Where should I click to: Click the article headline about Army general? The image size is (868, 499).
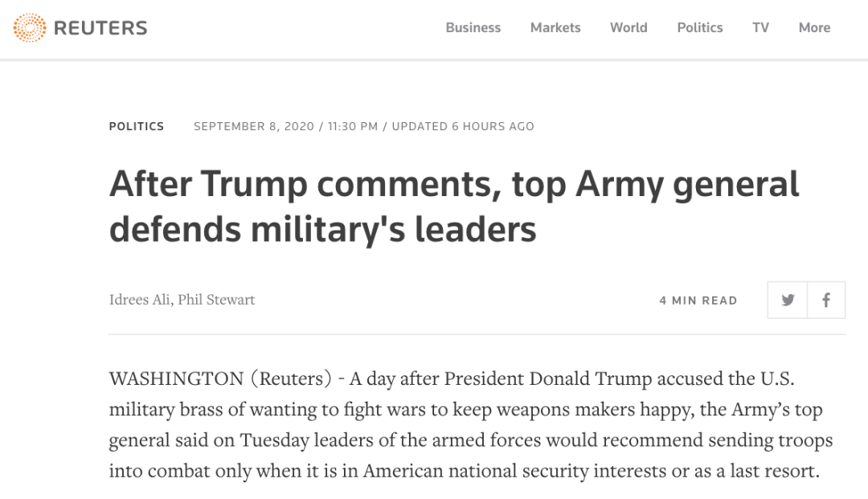point(454,207)
